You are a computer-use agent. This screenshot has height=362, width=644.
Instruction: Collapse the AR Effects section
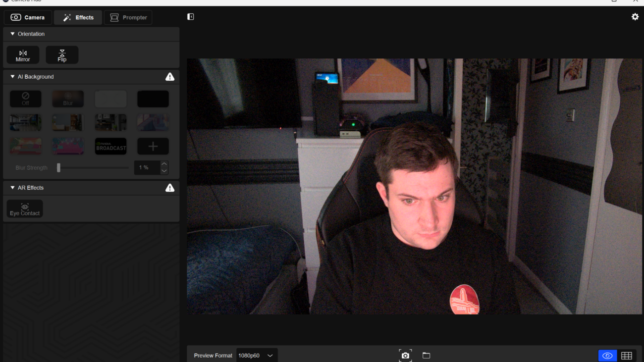[13, 188]
